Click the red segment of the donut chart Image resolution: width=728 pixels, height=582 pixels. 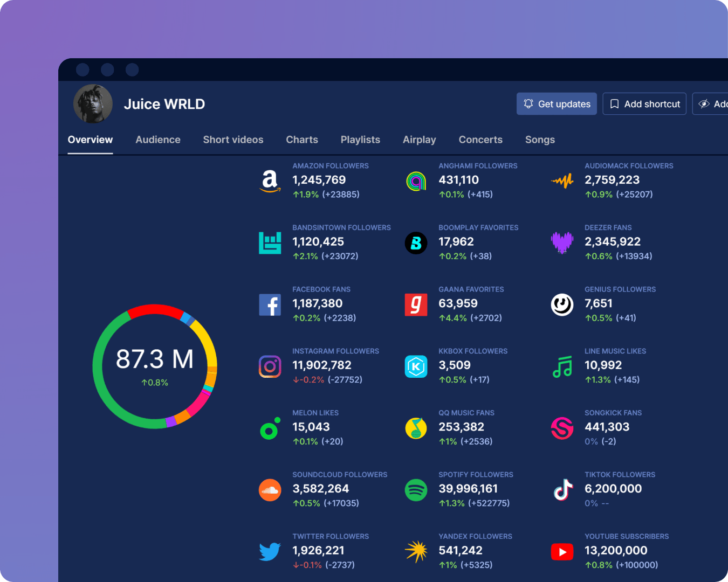(x=155, y=309)
